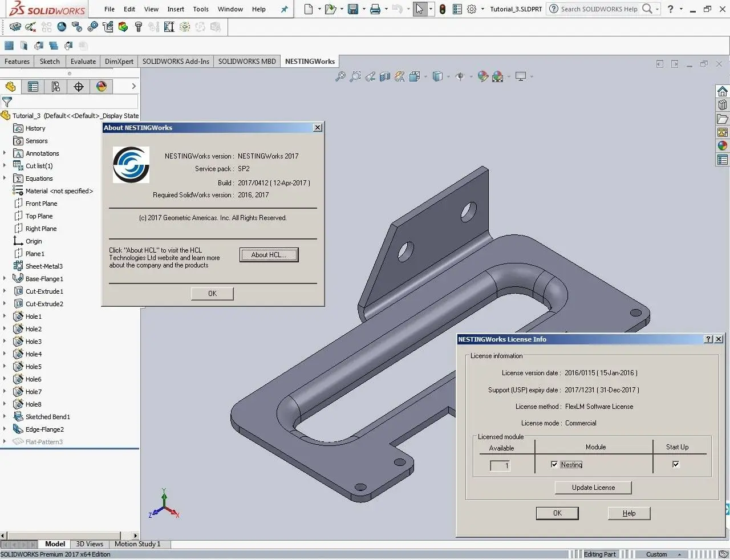The height and width of the screenshot is (560, 730).
Task: Open the Options gear icon
Action: tap(472, 9)
